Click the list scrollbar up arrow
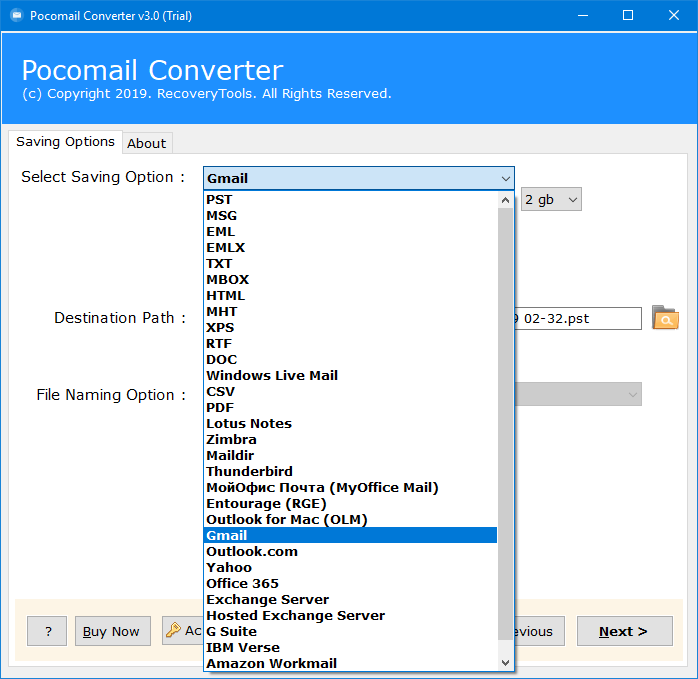 (505, 200)
